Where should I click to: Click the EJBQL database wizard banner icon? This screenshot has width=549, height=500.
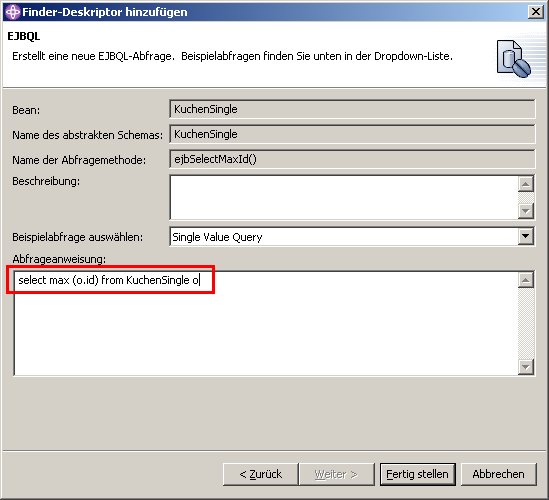514,59
